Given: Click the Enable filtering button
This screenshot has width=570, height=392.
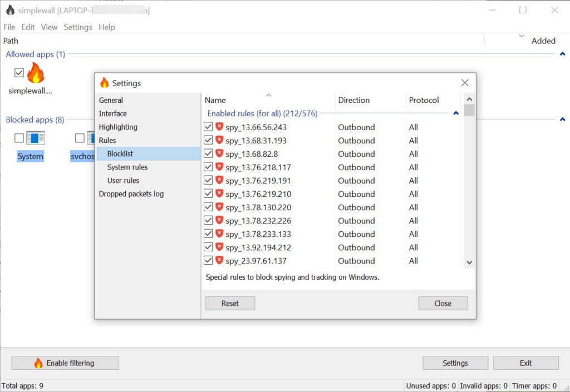Looking at the screenshot, I should (x=66, y=363).
